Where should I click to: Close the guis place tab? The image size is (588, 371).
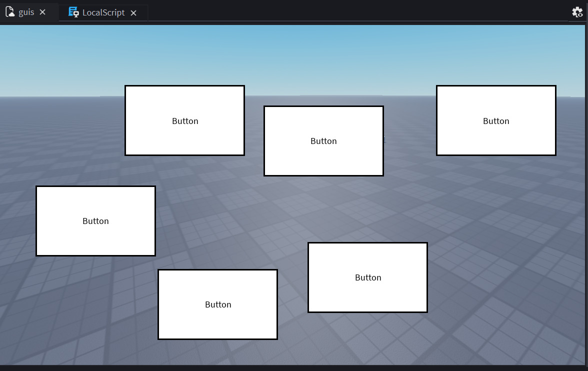[43, 12]
